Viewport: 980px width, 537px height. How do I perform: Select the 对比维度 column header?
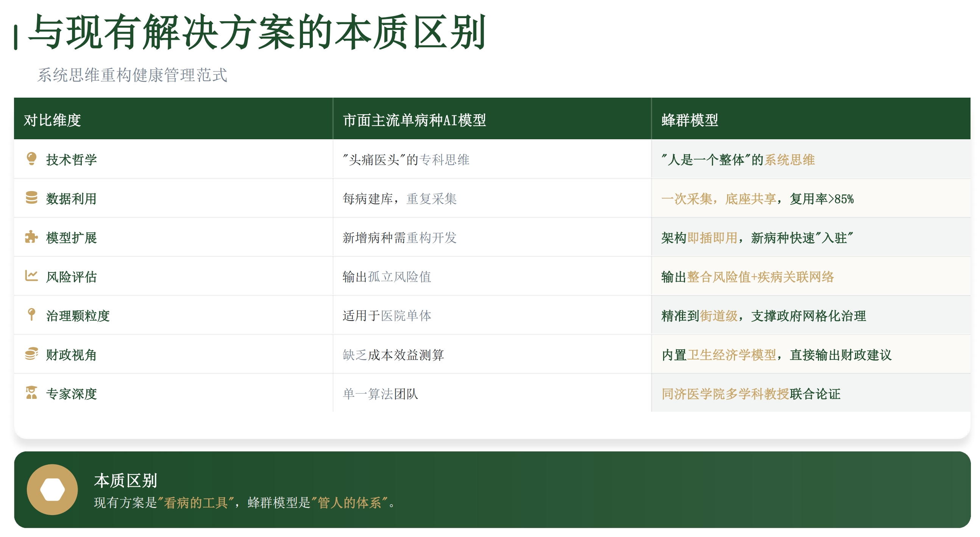(53, 121)
